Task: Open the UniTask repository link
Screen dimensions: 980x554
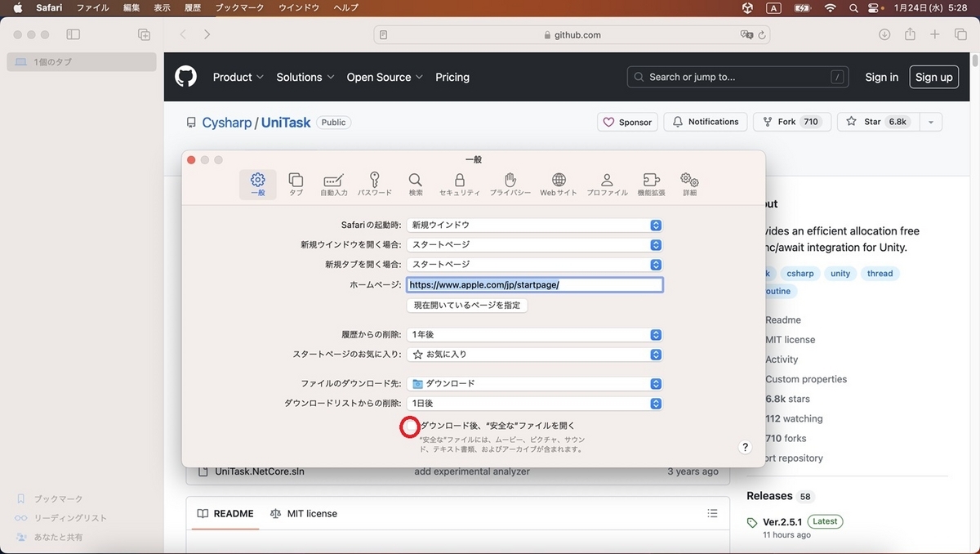Action: (286, 123)
